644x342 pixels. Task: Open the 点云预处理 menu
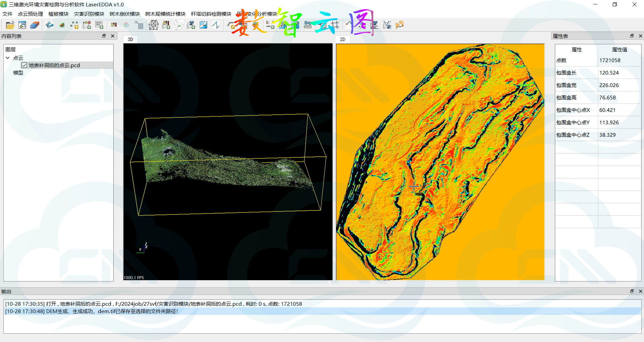point(30,14)
